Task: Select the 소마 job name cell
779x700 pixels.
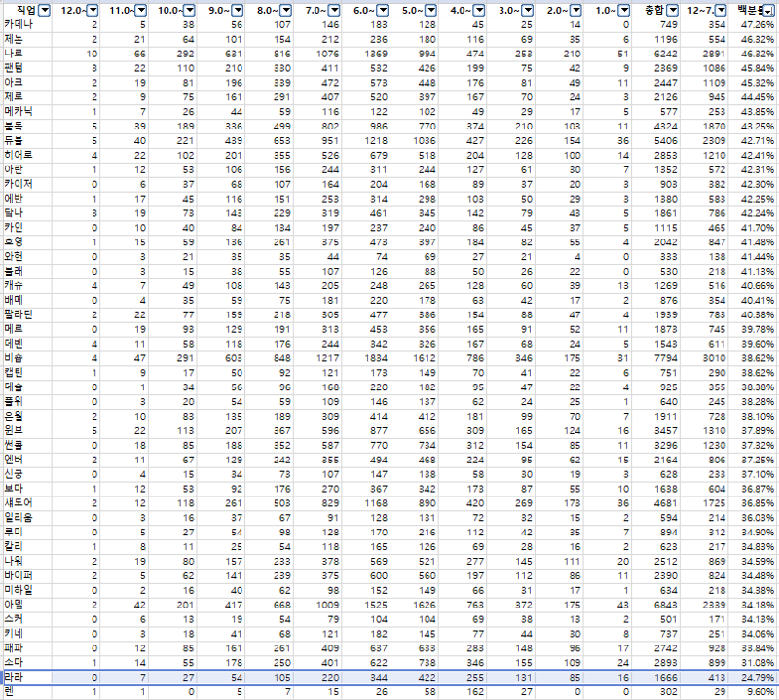Action: (27, 663)
